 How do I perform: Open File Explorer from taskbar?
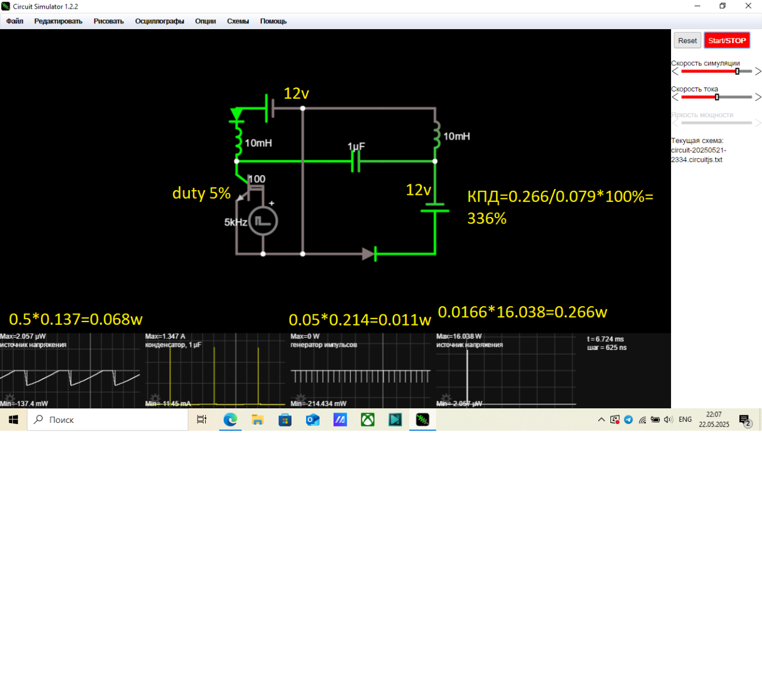(258, 419)
